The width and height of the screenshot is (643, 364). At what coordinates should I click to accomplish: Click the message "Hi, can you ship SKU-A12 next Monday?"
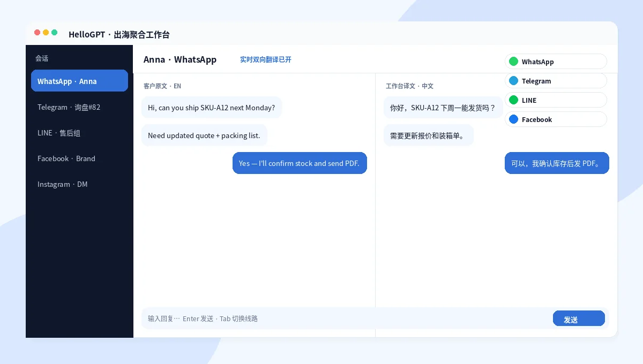click(x=212, y=107)
